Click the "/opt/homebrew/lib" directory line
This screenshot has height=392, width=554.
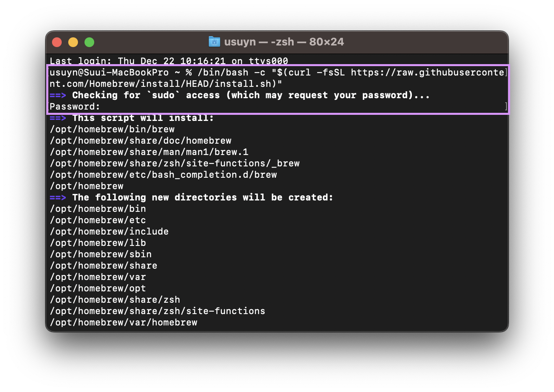[98, 243]
